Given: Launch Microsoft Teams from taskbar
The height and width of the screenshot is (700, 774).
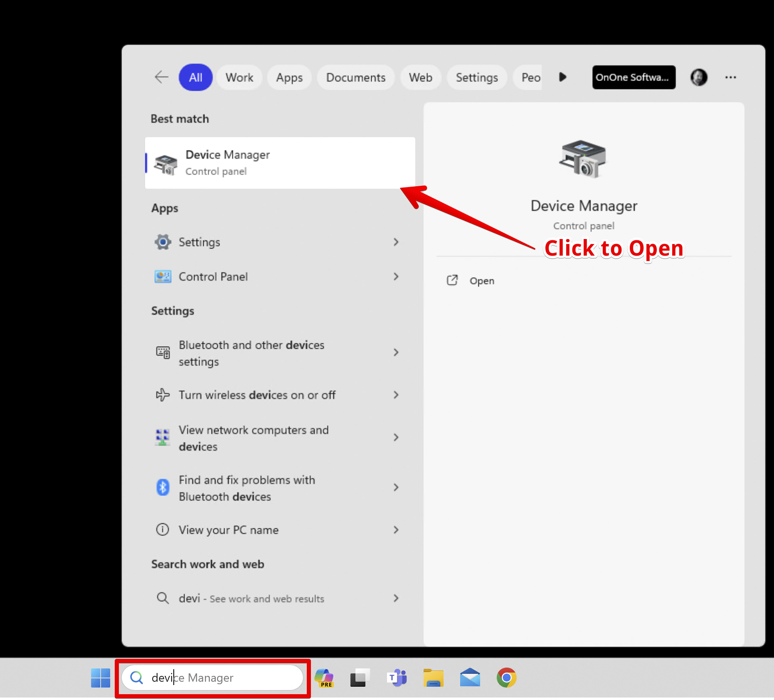Looking at the screenshot, I should tap(397, 678).
